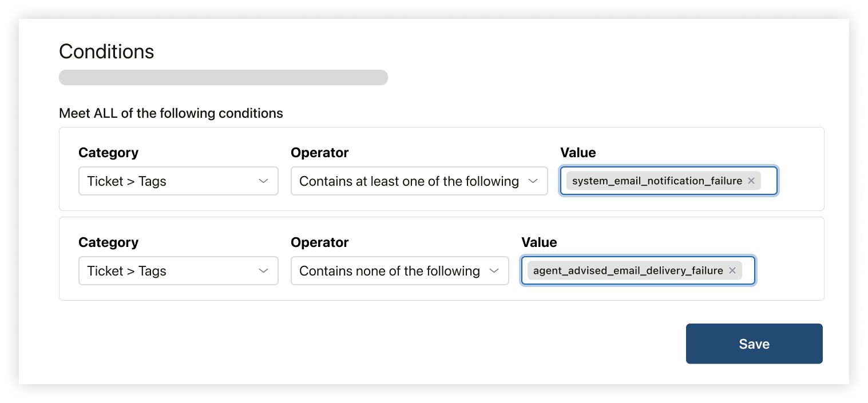Click the gray placeholder bar under Conditions
Image resolution: width=868 pixels, height=403 pixels.
click(x=223, y=78)
